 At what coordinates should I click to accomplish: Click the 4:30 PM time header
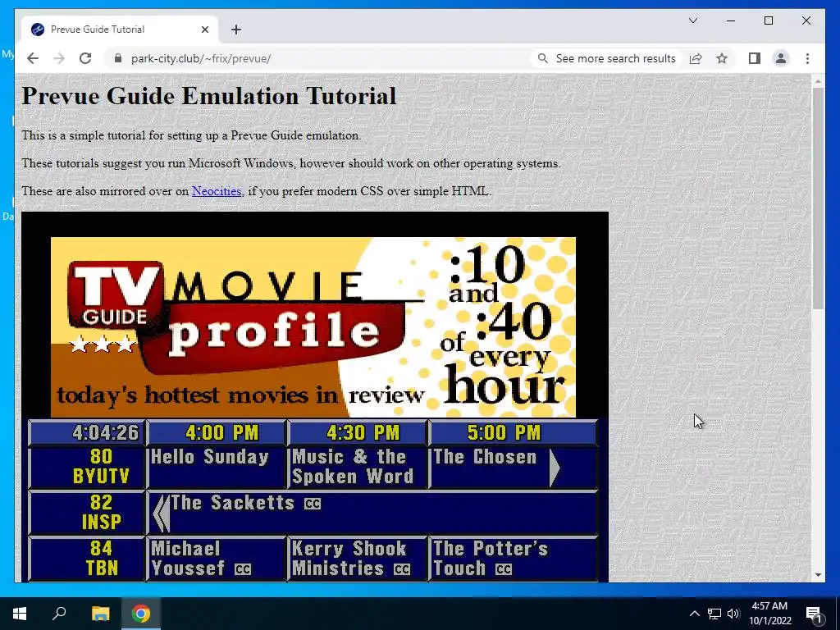coord(358,432)
